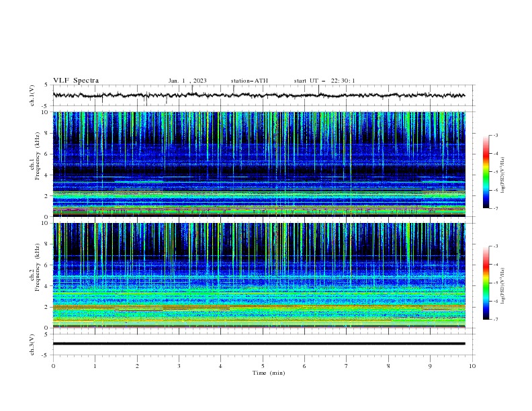Image resolution: width=532 pixels, height=411 pixels.
Task: Click the time axis tick label "2"
Action: pyautogui.click(x=137, y=366)
